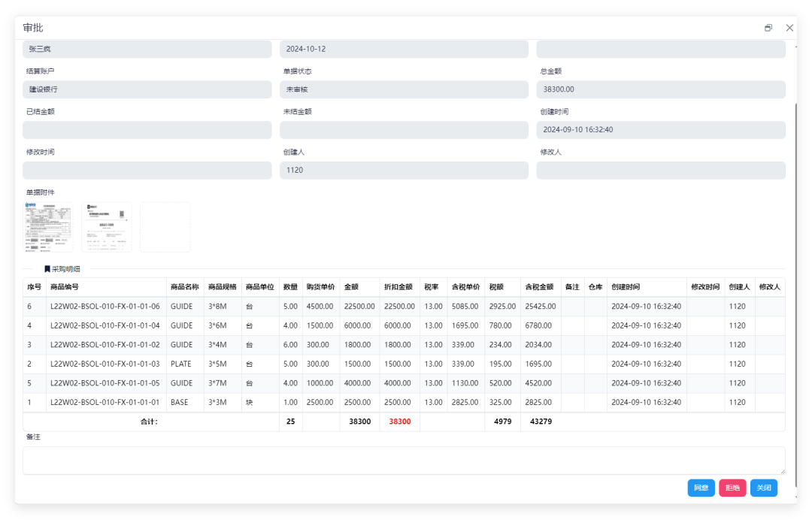
Task: Click the 仓库 column header
Action: coord(595,286)
